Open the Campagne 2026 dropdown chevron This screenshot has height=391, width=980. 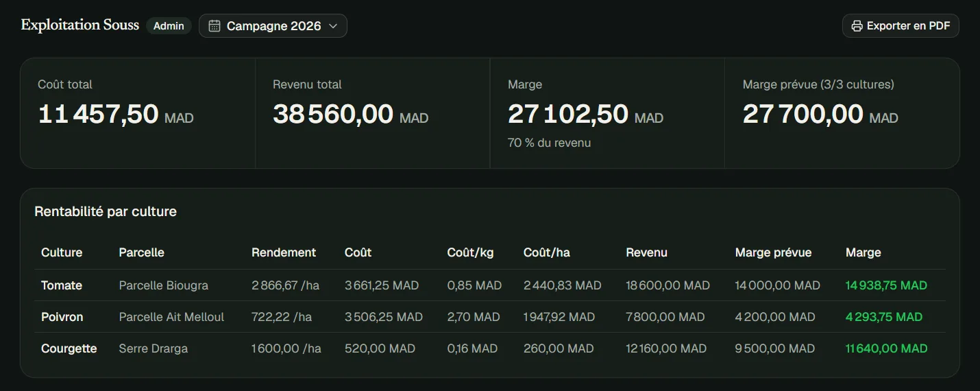333,26
